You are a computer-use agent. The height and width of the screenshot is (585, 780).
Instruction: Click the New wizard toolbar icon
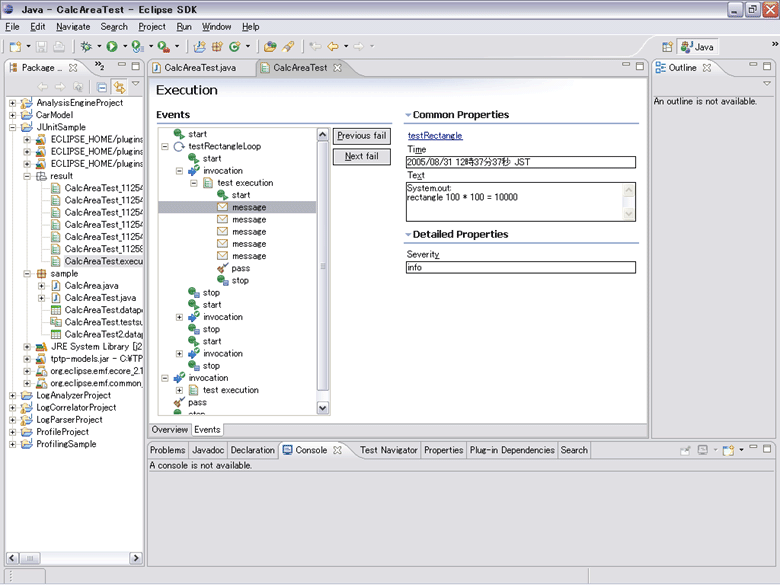[x=15, y=47]
